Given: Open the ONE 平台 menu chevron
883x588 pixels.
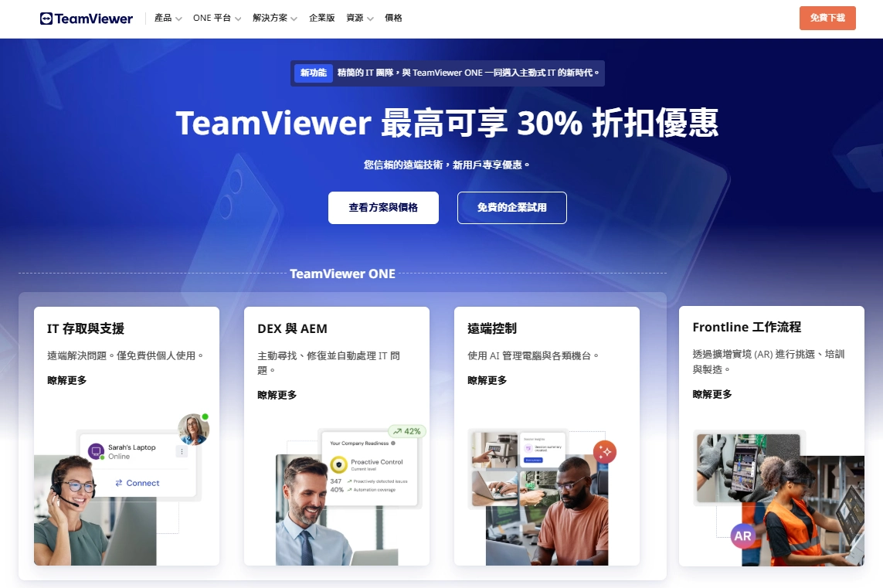Looking at the screenshot, I should [x=238, y=19].
